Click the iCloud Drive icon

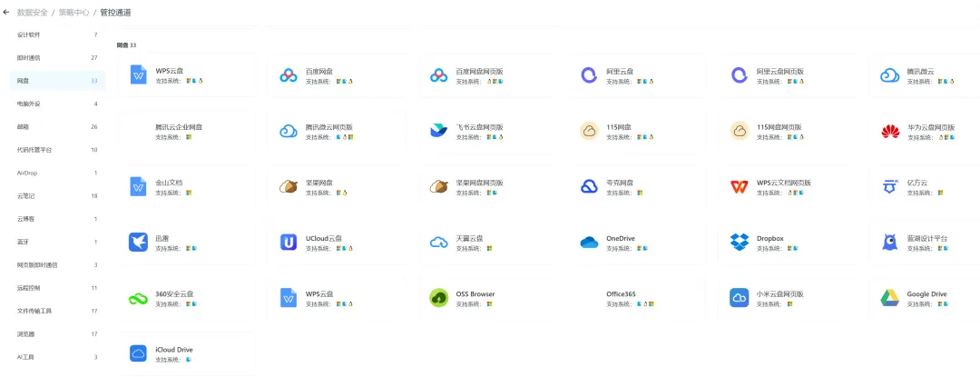[x=138, y=353]
